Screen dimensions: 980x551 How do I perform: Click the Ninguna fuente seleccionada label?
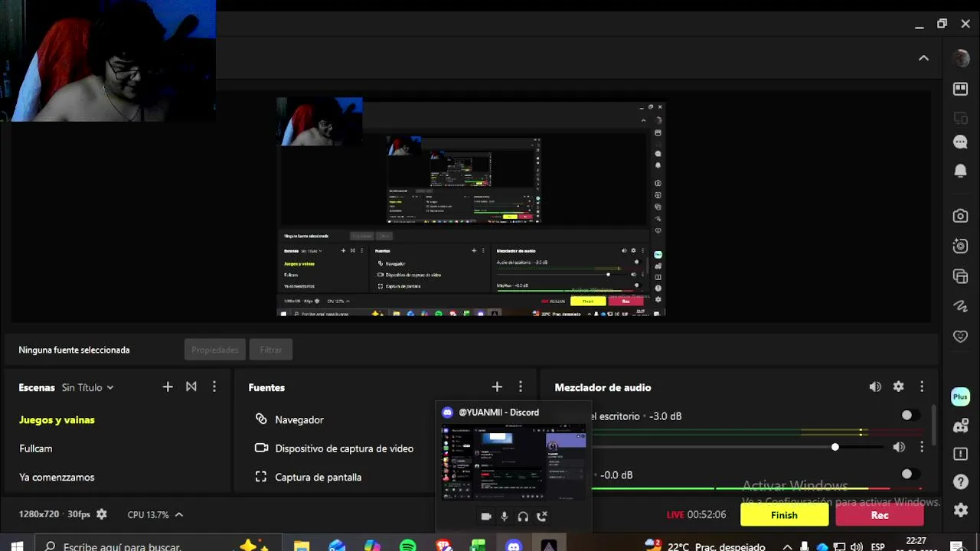click(x=74, y=350)
